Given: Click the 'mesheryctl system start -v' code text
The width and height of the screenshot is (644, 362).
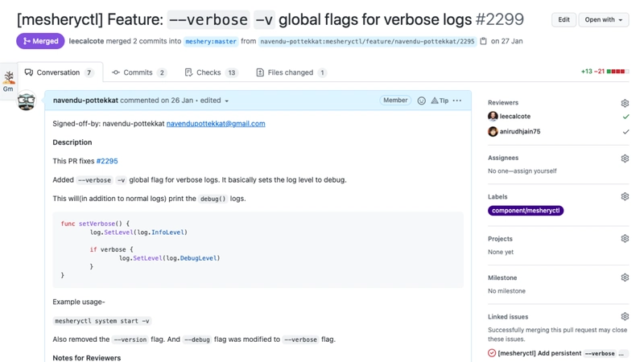Looking at the screenshot, I should pyautogui.click(x=102, y=321).
